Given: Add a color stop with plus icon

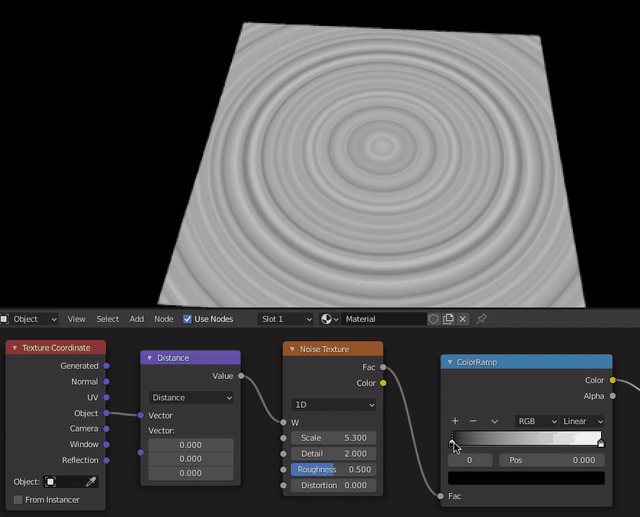Looking at the screenshot, I should click(455, 421).
